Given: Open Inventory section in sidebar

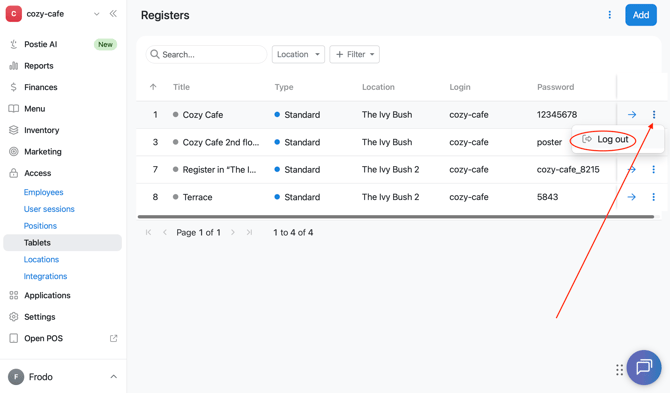Looking at the screenshot, I should tap(41, 130).
